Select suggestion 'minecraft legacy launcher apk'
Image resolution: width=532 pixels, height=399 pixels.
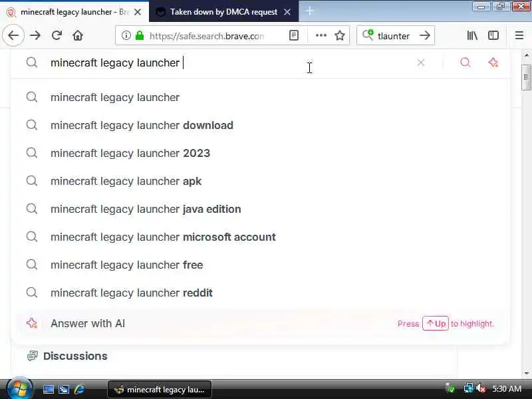click(x=260, y=181)
